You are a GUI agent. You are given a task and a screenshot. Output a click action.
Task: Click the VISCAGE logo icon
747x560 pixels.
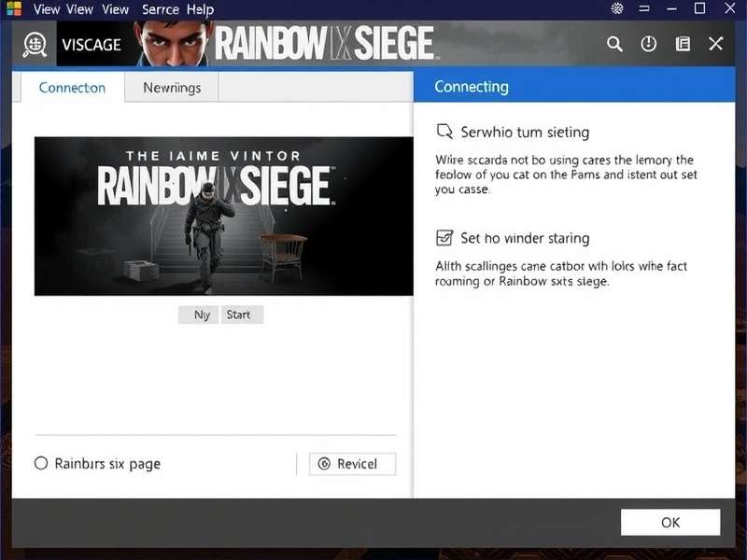pyautogui.click(x=35, y=44)
